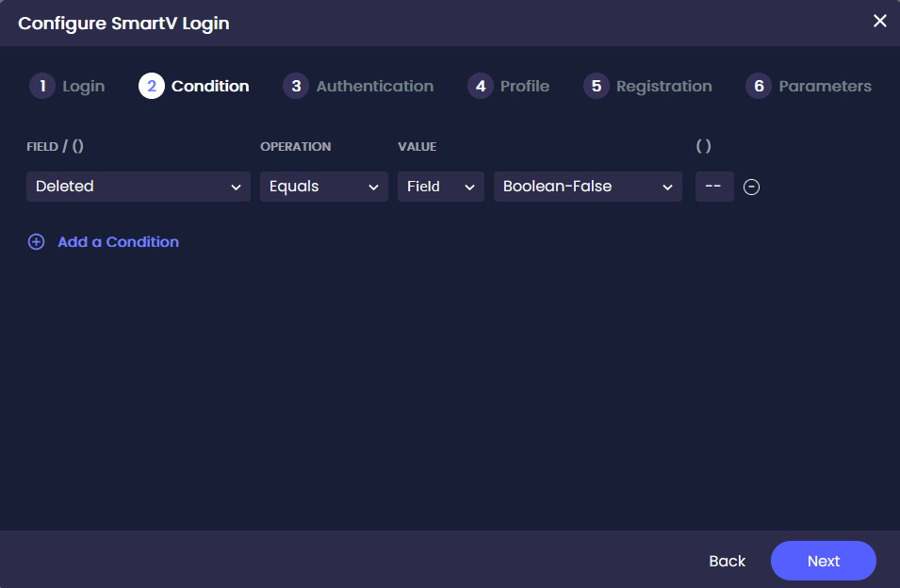Click the FIELD / () column header
Screen dimensions: 900x588
click(x=55, y=146)
